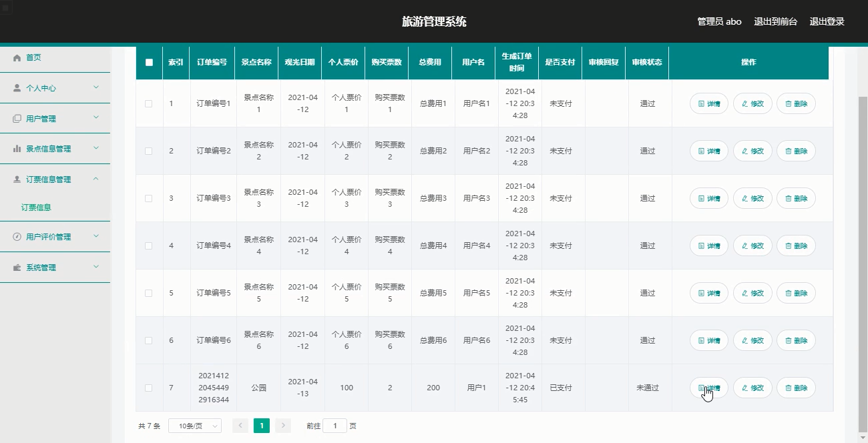
Task: Delete order 订单编号4
Action: point(796,246)
